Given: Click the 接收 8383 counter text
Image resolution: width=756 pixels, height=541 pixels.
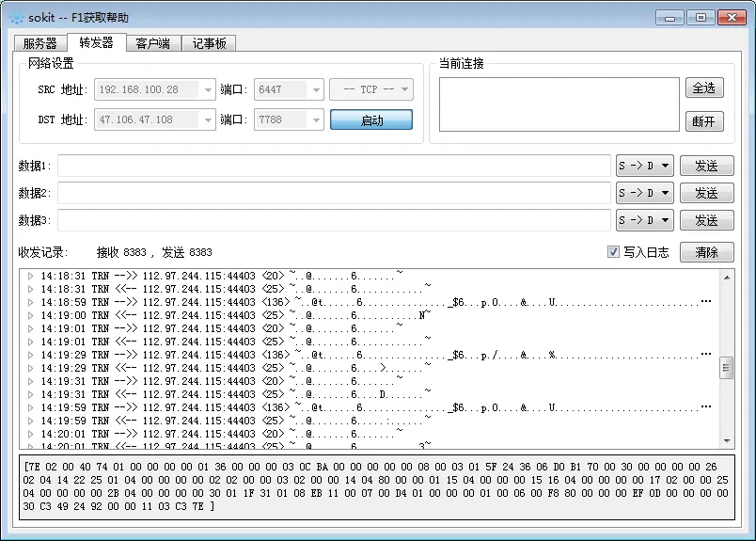Looking at the screenshot, I should pos(121,252).
